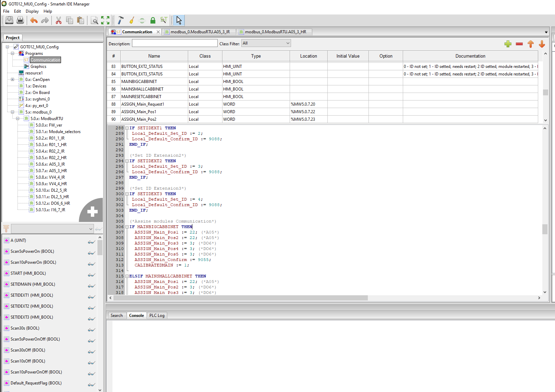Image resolution: width=555 pixels, height=392 pixels.
Task: Click the scissors Cut icon
Action: click(59, 21)
